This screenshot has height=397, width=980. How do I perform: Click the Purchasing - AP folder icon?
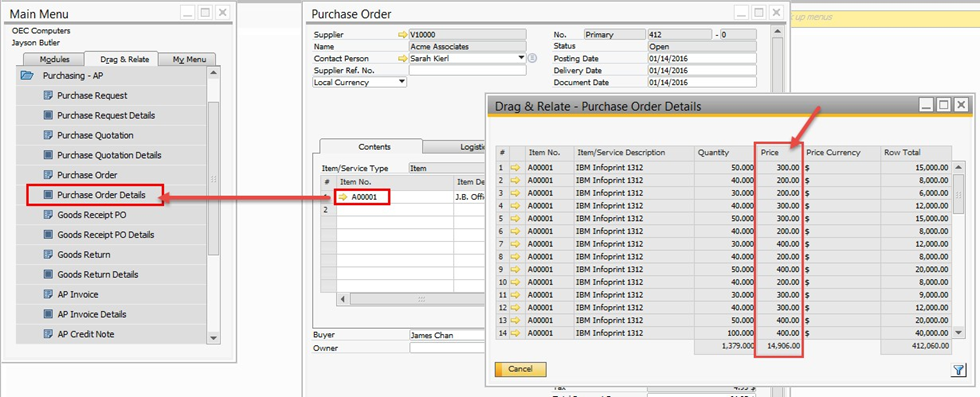27,76
